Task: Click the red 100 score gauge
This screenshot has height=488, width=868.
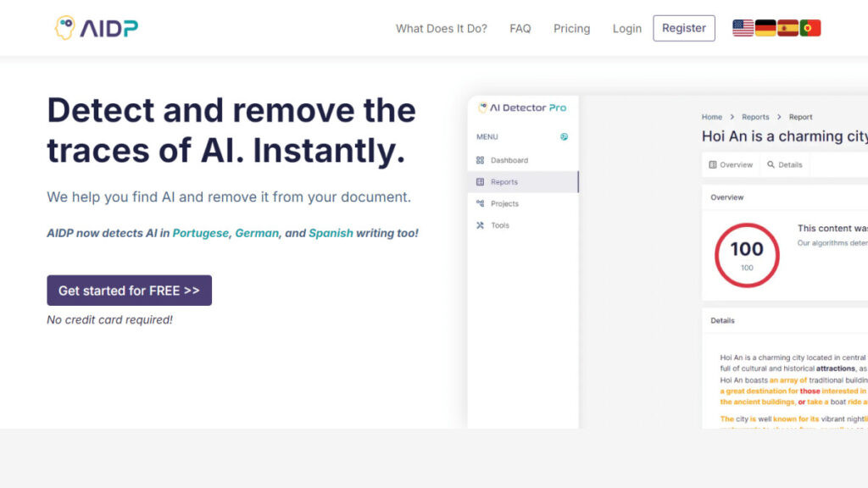Action: click(747, 255)
